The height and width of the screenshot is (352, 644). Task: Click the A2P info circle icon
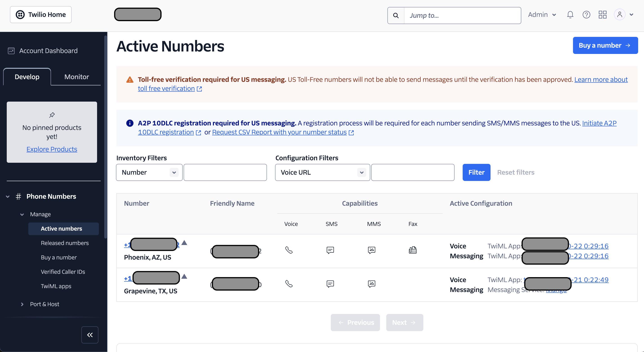coord(130,123)
